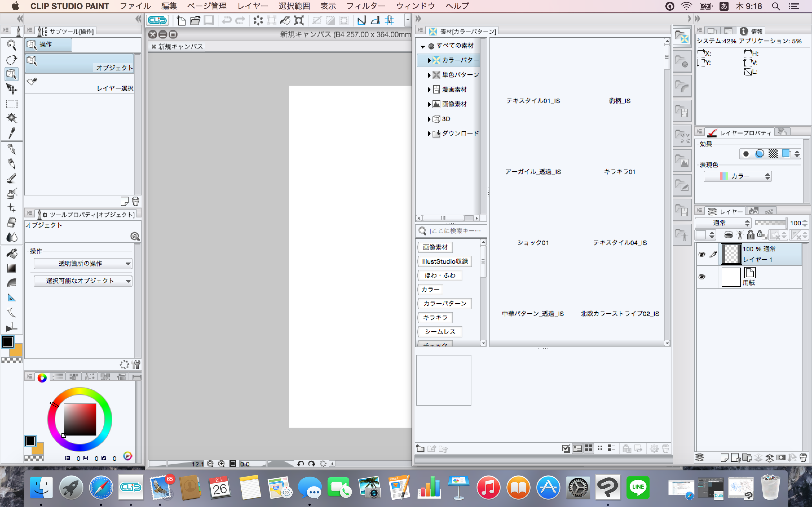The width and height of the screenshot is (812, 507).
Task: Click the New file toolbar icon
Action: point(181,21)
